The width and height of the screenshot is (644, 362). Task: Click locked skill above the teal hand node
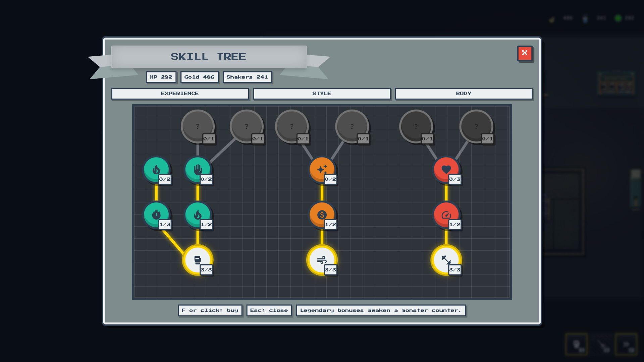click(198, 126)
